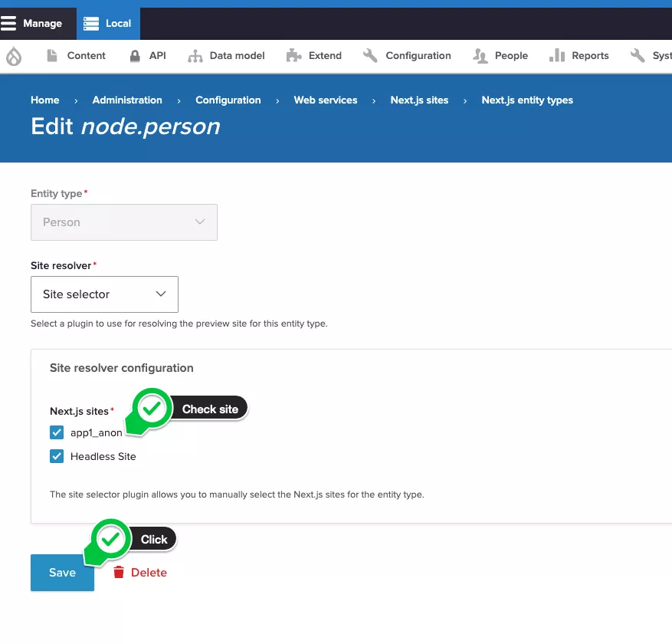Open Extend via its puzzle piece icon

coord(293,56)
